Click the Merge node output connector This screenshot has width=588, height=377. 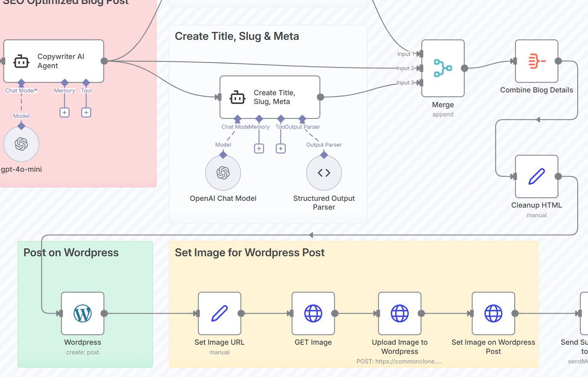click(465, 68)
